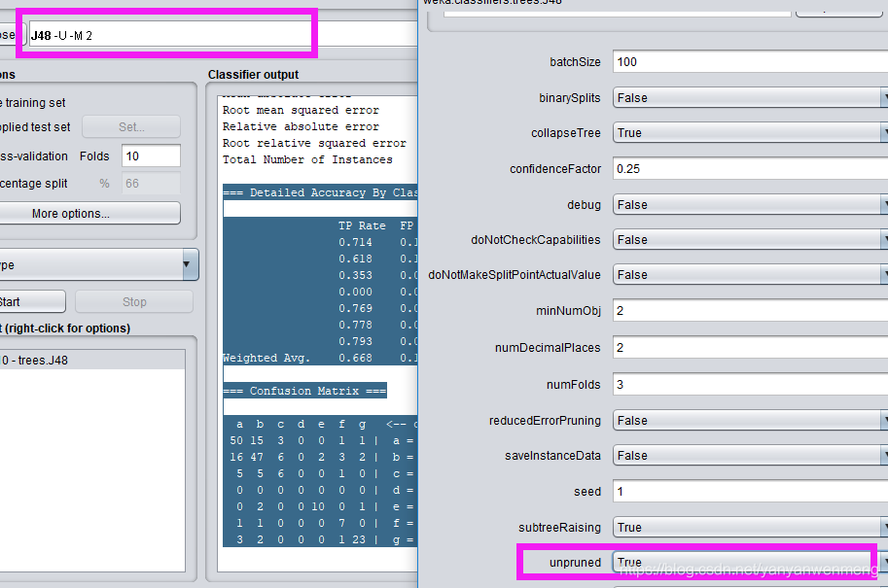Click the Folds label
The image size is (888, 588).
94,156
